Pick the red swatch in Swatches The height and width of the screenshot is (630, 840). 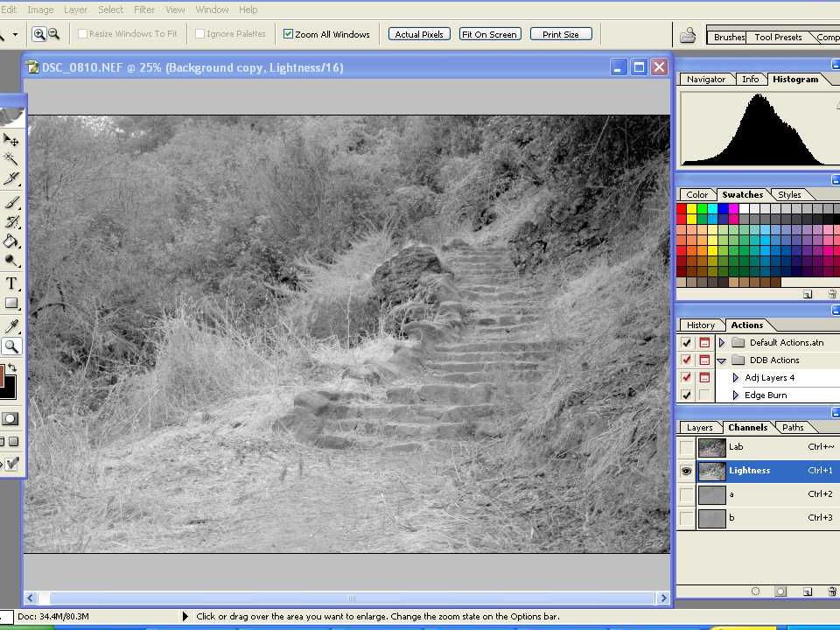(682, 208)
